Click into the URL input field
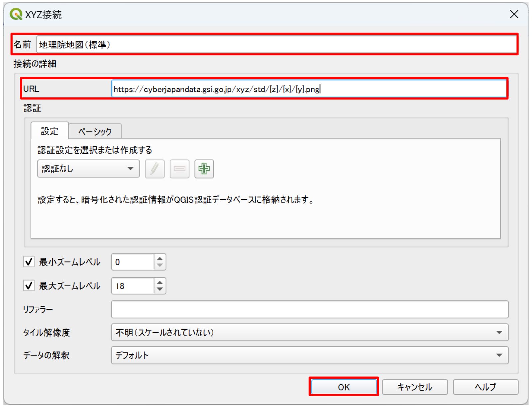The height and width of the screenshot is (408, 532). pyautogui.click(x=309, y=89)
